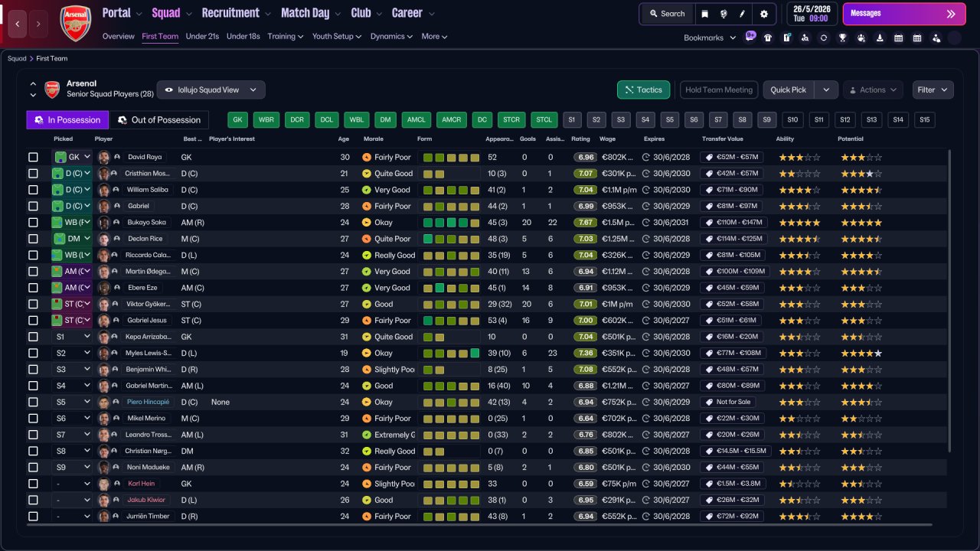Click the bookmark icon beside Search
The height and width of the screenshot is (551, 980).
pyautogui.click(x=705, y=14)
